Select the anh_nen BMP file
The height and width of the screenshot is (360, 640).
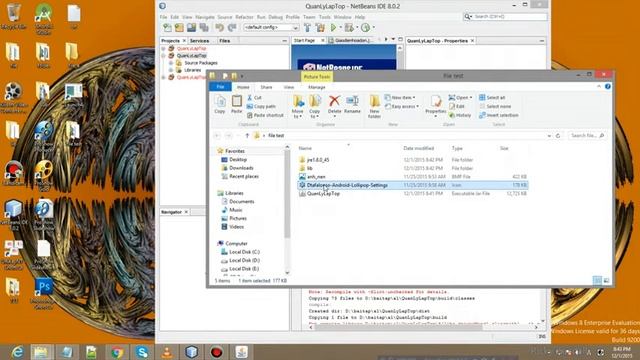(316, 177)
